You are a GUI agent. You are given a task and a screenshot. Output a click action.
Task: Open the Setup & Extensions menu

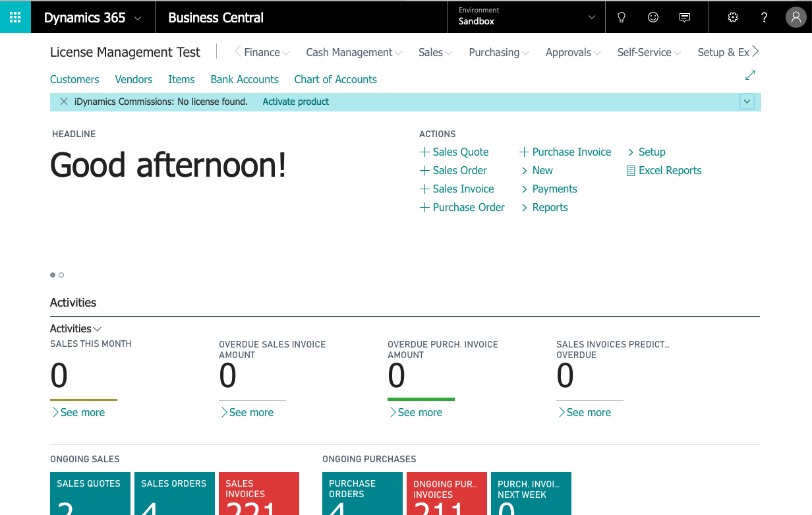point(723,52)
